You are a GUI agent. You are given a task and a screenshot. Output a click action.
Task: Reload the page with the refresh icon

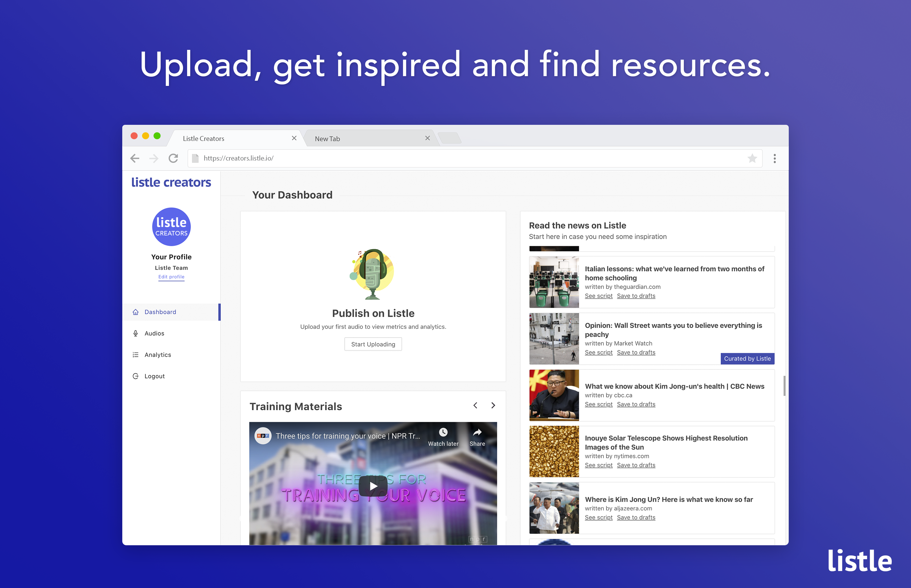tap(173, 158)
